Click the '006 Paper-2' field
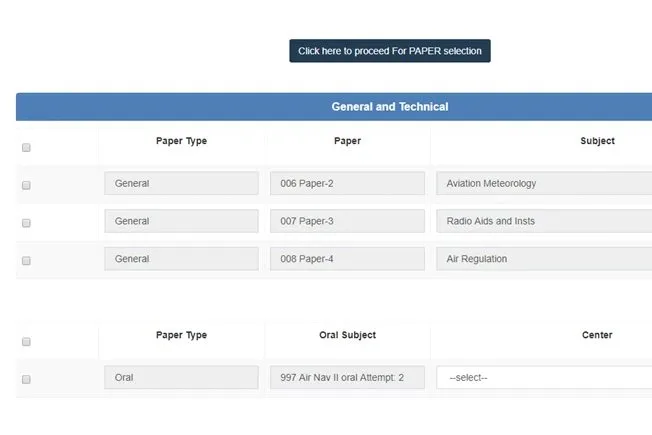The width and height of the screenshot is (652, 435). 347,183
